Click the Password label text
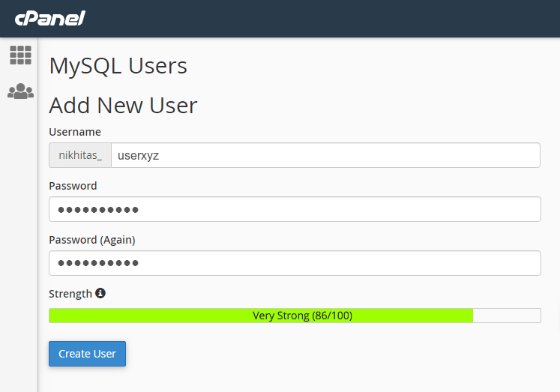The width and height of the screenshot is (560, 392). (73, 186)
